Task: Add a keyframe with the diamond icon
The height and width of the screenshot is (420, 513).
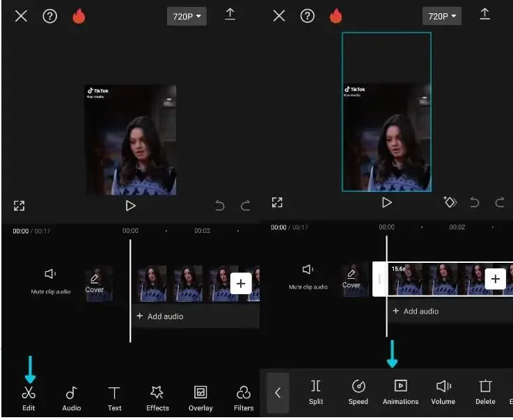Action: (450, 202)
